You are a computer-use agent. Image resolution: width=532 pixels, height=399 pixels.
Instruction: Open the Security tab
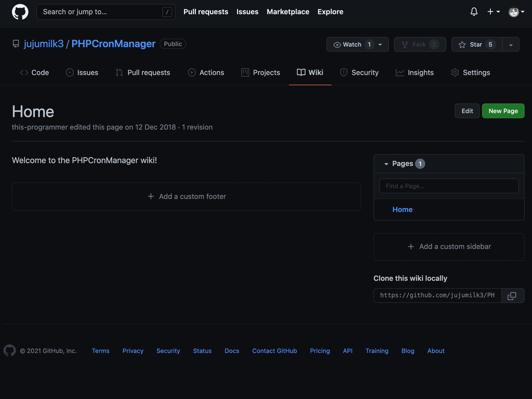click(359, 72)
